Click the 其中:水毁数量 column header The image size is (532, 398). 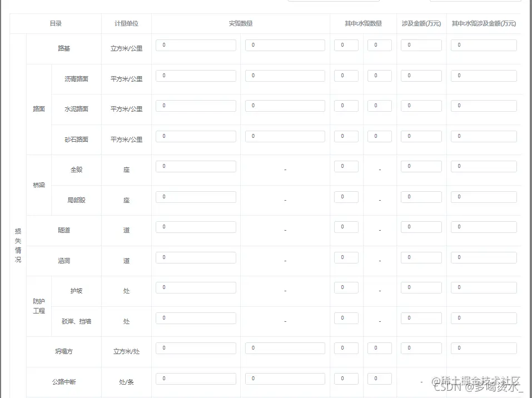(x=363, y=23)
